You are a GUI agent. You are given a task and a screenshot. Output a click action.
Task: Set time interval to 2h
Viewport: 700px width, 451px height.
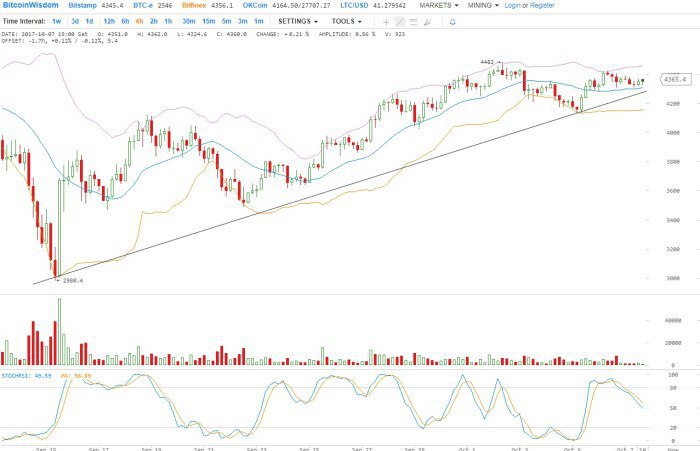(154, 21)
